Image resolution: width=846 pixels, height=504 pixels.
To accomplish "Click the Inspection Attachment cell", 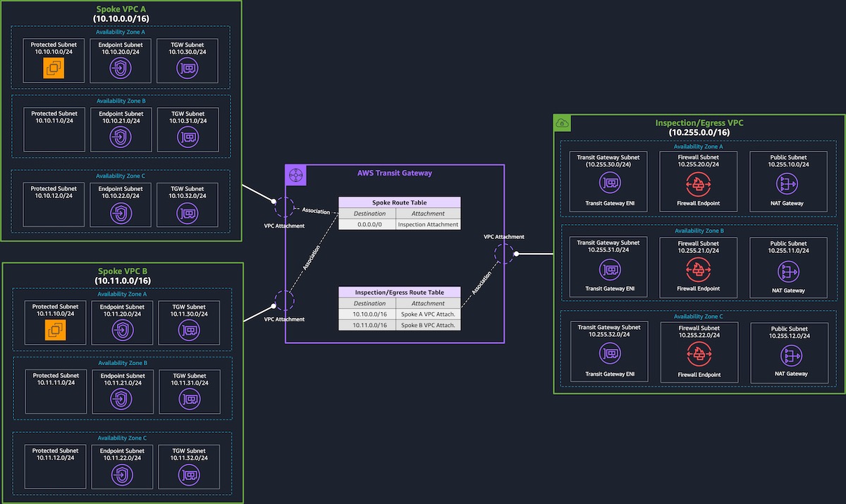I will click(x=428, y=224).
